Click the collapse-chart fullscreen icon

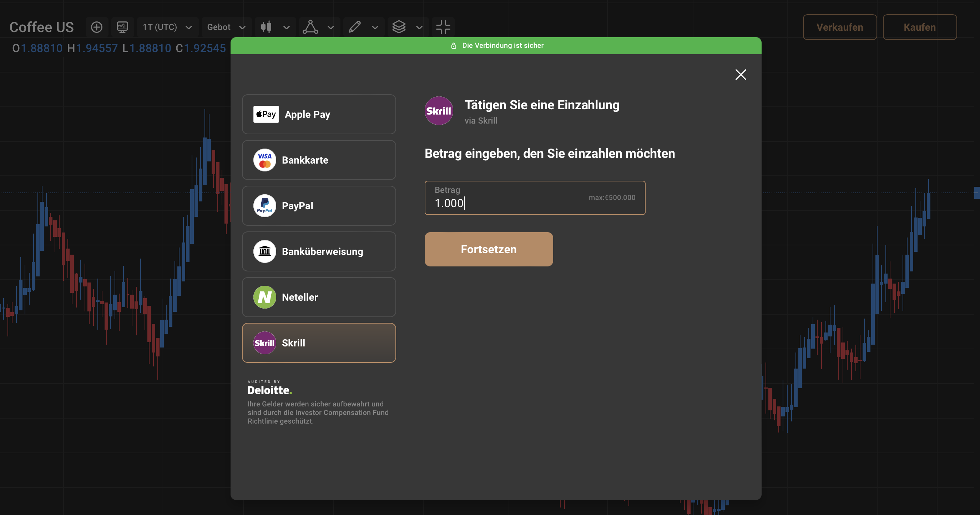coord(443,27)
